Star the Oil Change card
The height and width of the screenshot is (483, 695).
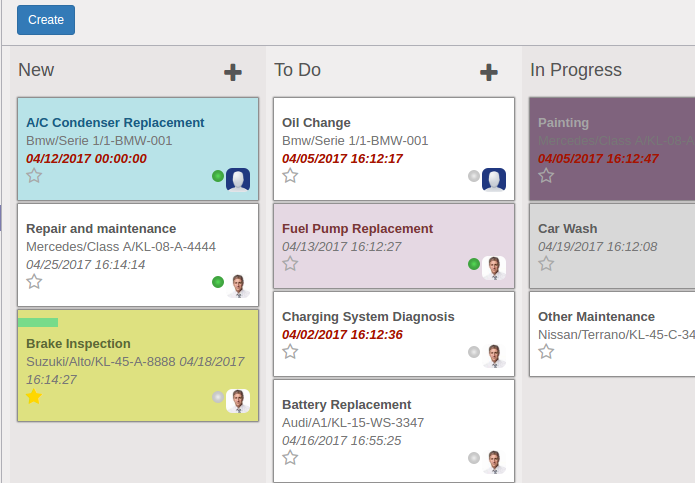[x=290, y=176]
